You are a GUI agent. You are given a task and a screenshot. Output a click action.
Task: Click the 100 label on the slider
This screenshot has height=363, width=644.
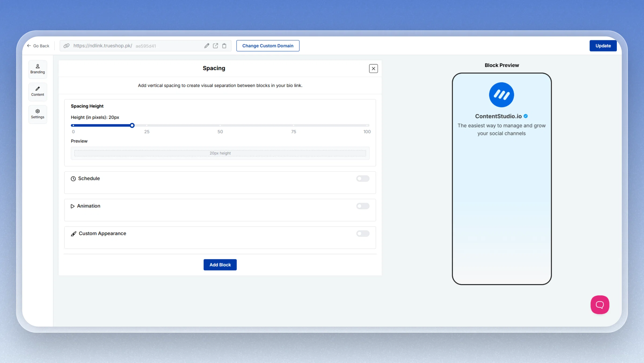pyautogui.click(x=367, y=132)
